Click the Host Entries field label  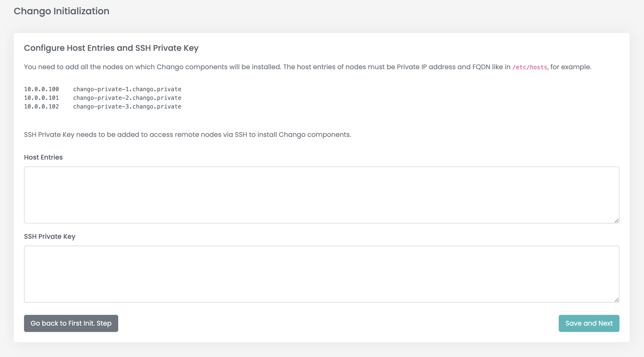pos(43,157)
